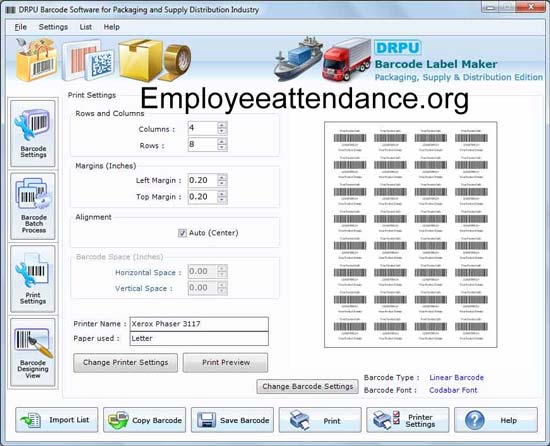Open the List menu
Viewport: 550px width, 446px height.
(86, 27)
